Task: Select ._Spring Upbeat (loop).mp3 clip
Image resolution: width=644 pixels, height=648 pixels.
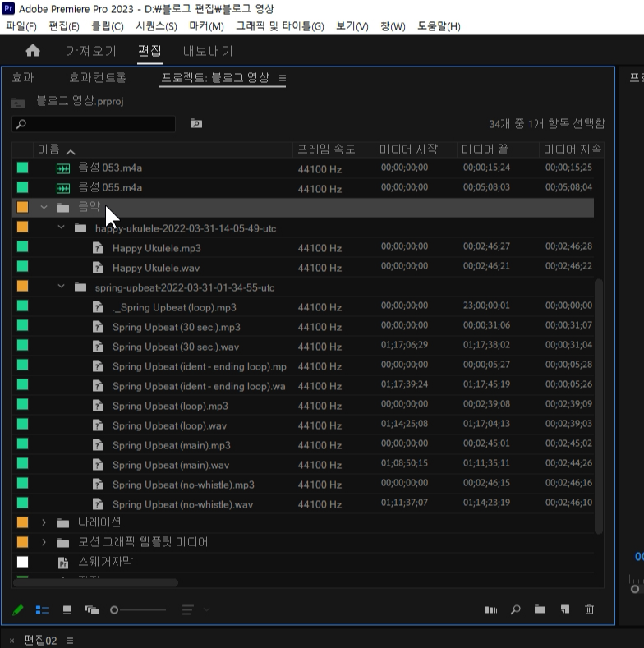Action: [174, 307]
